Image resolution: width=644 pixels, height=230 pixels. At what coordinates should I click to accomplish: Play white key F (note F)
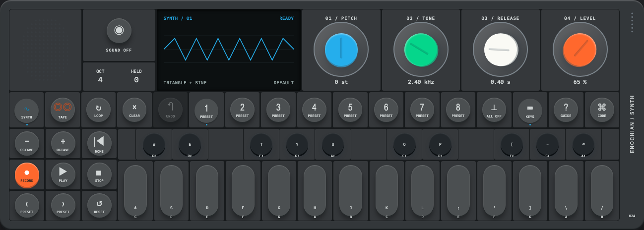pos(243,190)
